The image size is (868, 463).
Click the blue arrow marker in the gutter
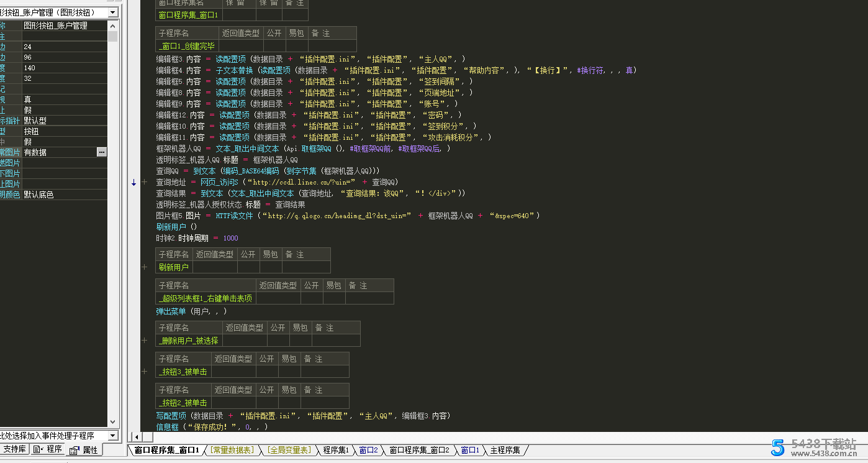133,182
